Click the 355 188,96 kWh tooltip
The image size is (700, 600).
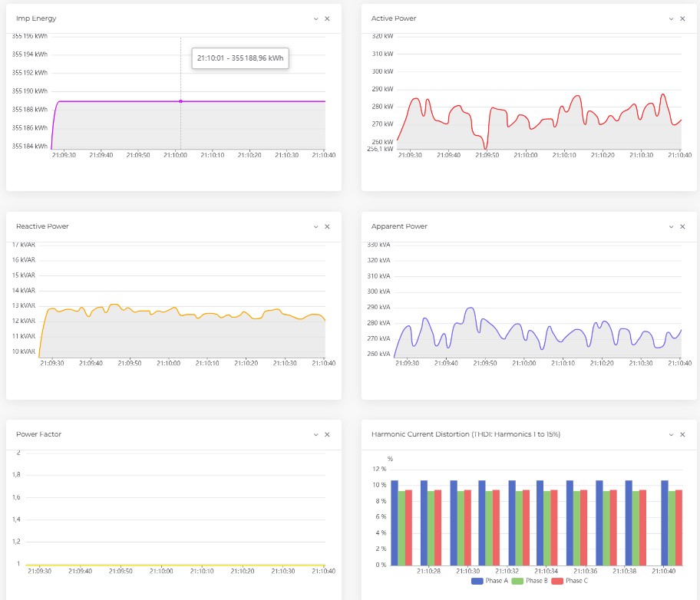pos(239,58)
